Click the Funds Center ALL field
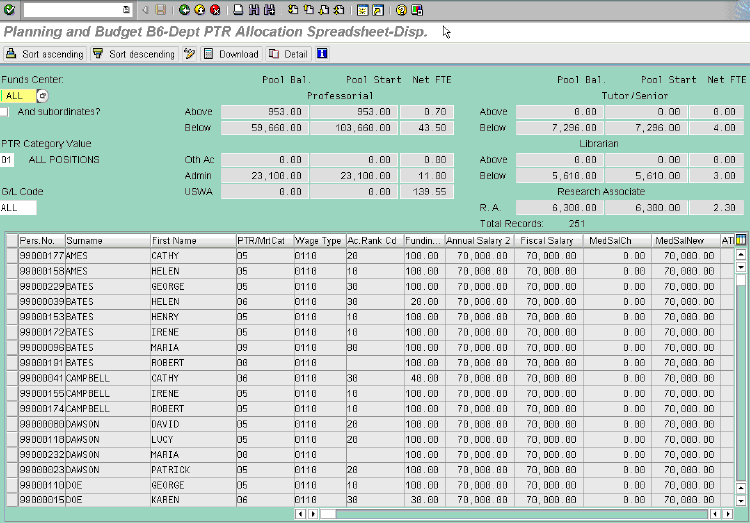This screenshot has width=750, height=523. (18, 96)
